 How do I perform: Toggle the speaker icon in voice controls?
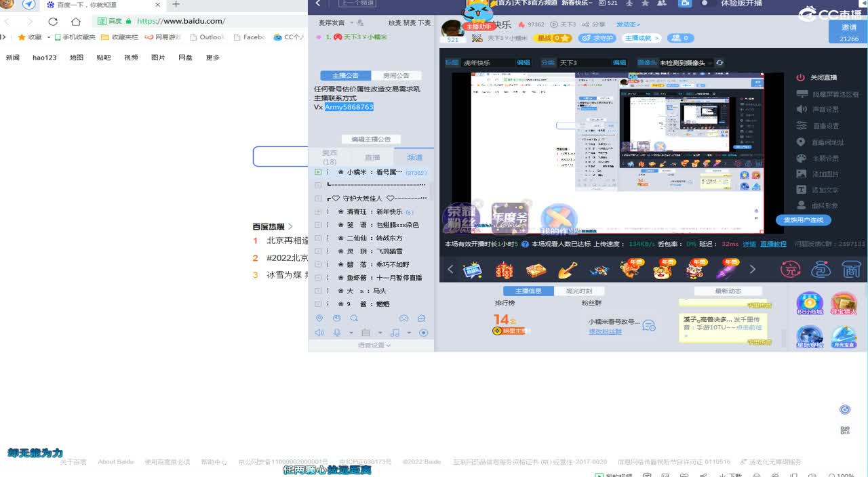[x=319, y=332]
